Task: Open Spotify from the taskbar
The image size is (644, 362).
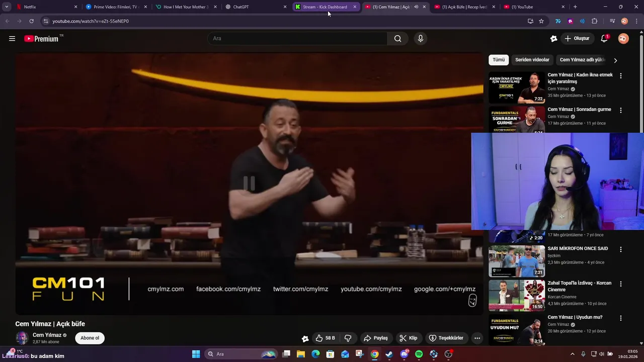Action: pos(419,354)
